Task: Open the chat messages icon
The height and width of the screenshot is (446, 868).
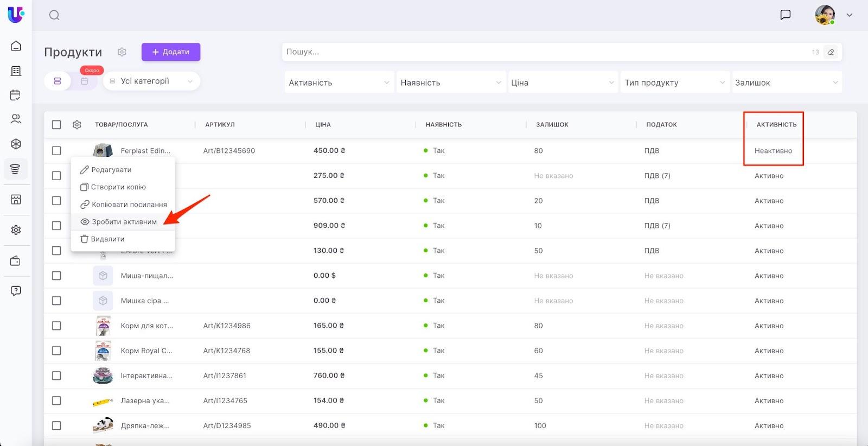Action: (x=785, y=15)
